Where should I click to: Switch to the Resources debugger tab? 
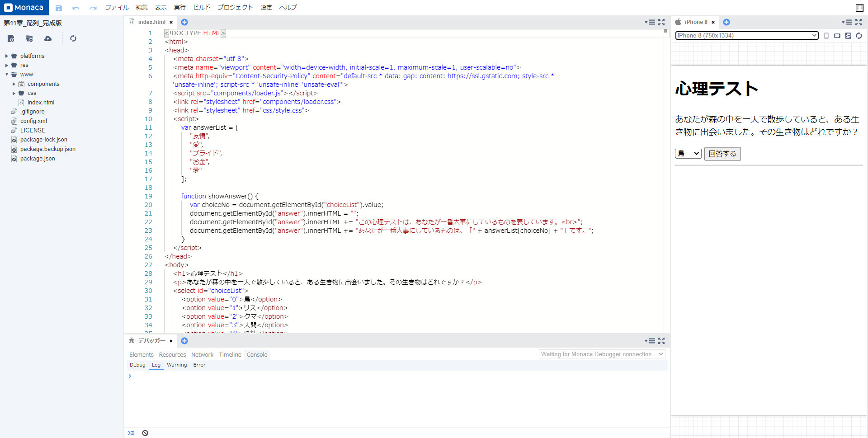coord(172,355)
